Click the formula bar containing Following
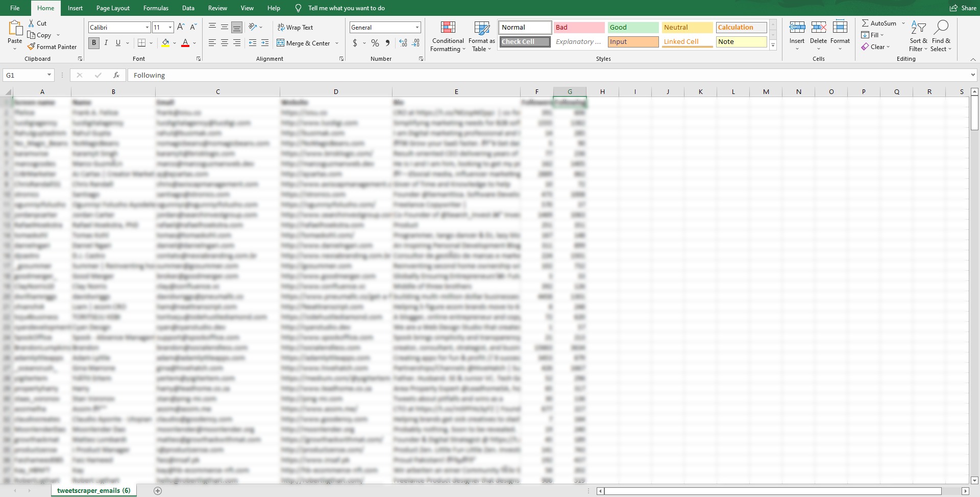The image size is (980, 497). click(510, 75)
